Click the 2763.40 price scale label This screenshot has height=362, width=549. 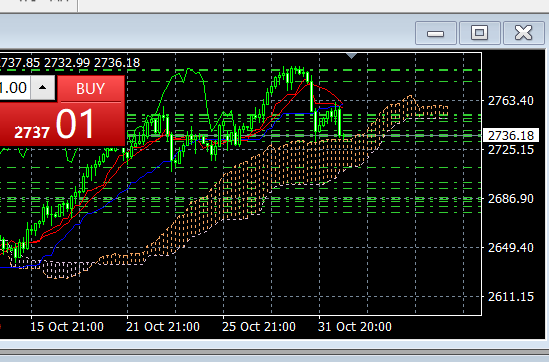click(x=510, y=101)
